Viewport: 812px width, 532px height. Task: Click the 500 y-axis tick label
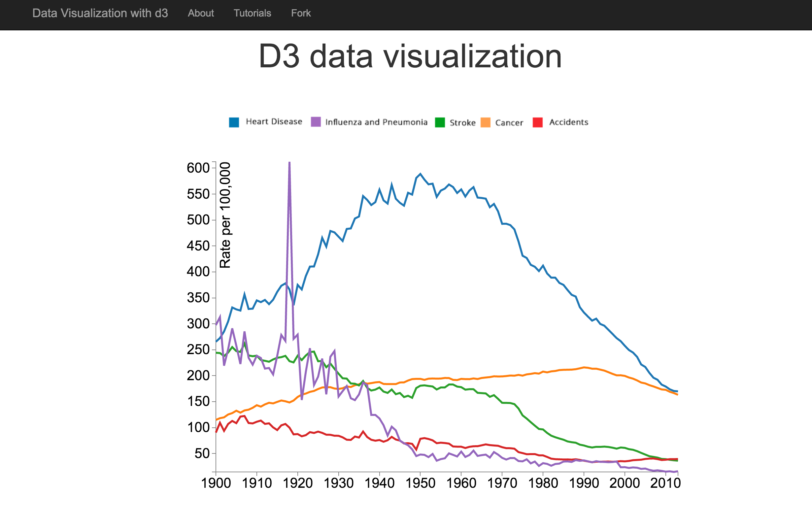(x=198, y=220)
